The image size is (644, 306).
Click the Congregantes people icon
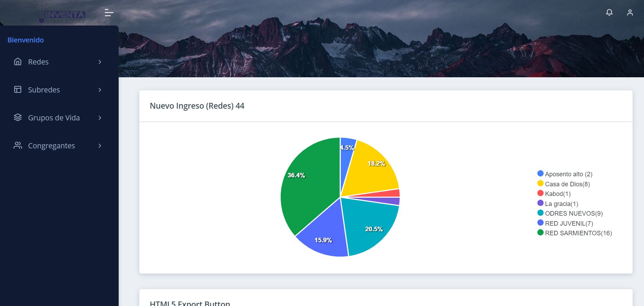click(x=18, y=146)
